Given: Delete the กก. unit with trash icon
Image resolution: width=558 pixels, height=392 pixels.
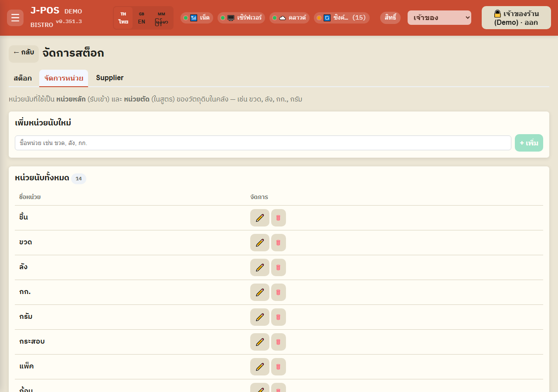Looking at the screenshot, I should pos(279,292).
